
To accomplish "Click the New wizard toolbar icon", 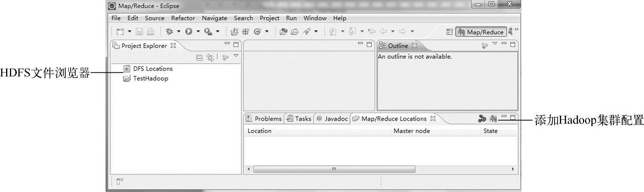I will pyautogui.click(x=121, y=31).
